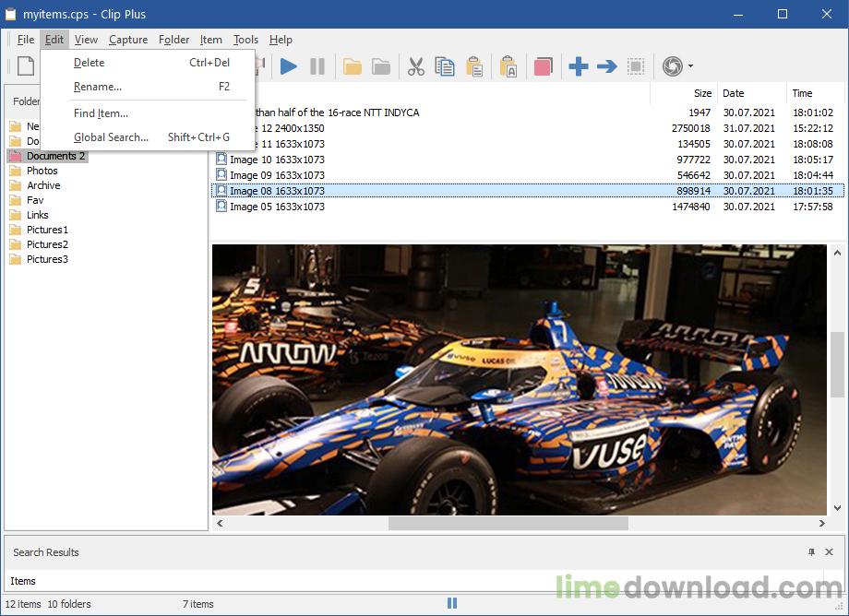The width and height of the screenshot is (849, 616).
Task: Open the File menu
Action: pyautogui.click(x=26, y=40)
